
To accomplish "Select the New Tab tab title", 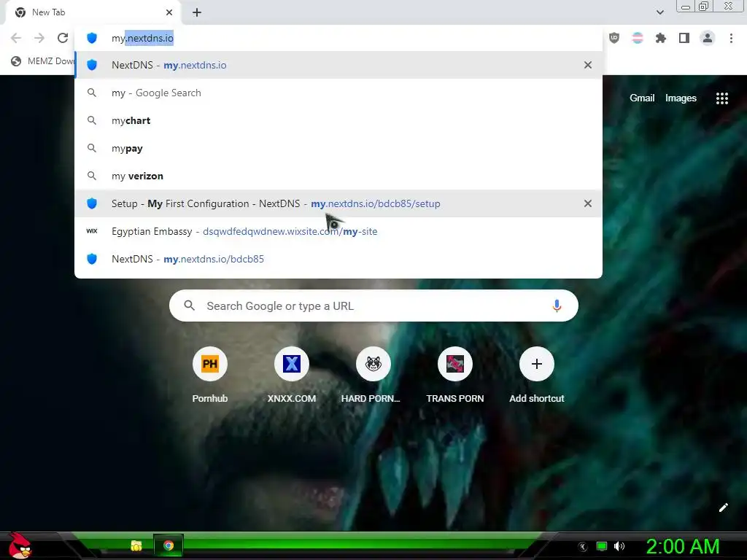I will click(x=49, y=12).
